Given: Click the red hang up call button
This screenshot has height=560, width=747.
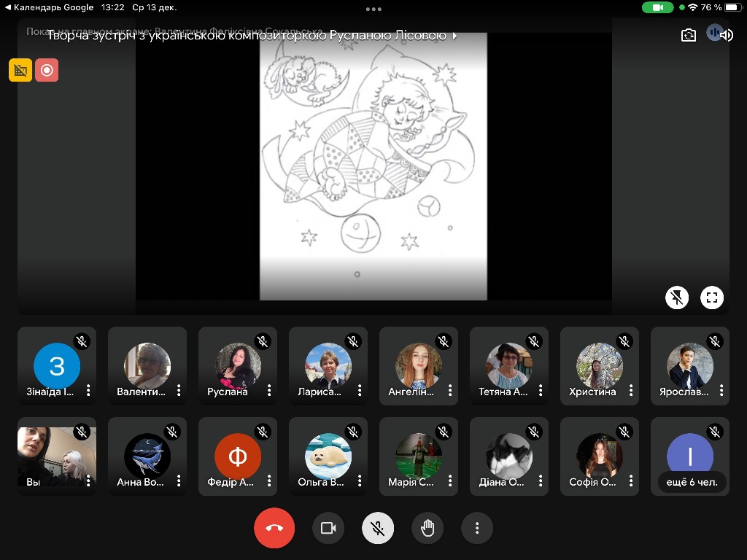Looking at the screenshot, I should pos(274,528).
